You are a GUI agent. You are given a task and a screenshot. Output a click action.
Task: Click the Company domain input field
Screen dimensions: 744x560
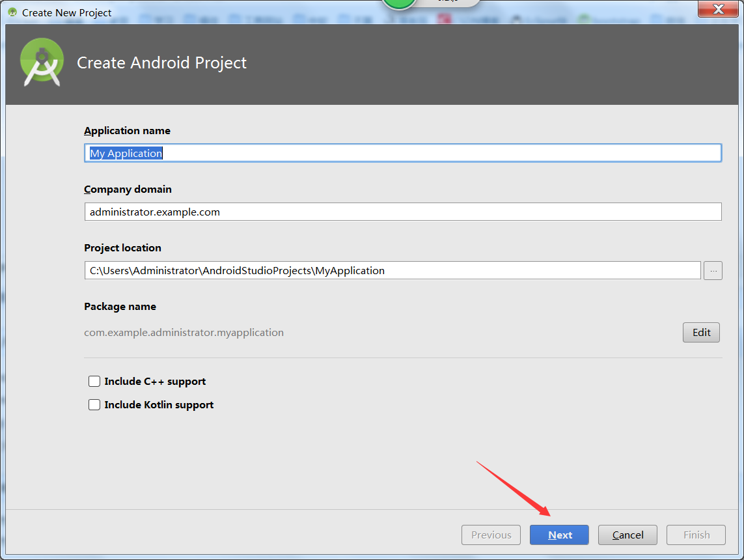coord(403,212)
